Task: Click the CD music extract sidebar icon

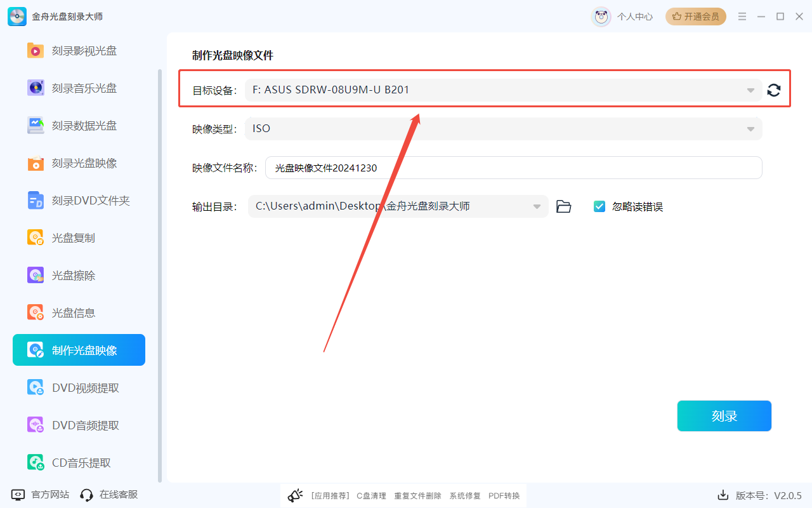Action: 36,462
